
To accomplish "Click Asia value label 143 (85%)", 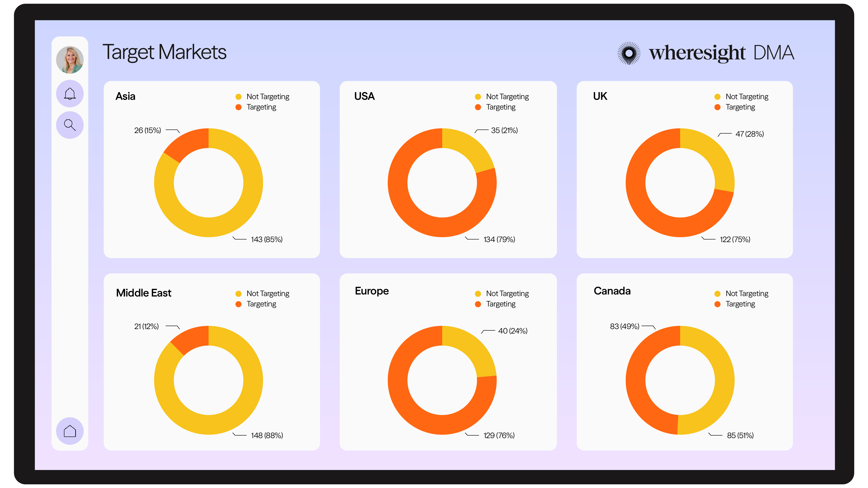I will click(x=266, y=239).
